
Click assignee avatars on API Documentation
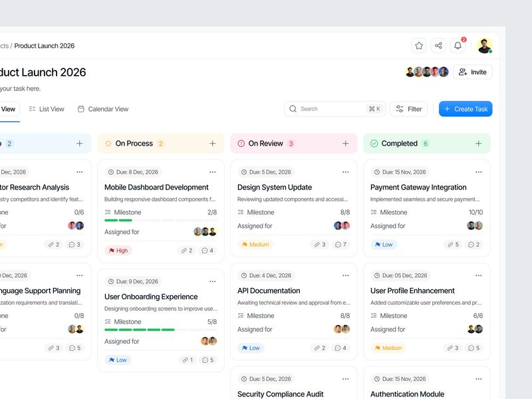point(342,329)
